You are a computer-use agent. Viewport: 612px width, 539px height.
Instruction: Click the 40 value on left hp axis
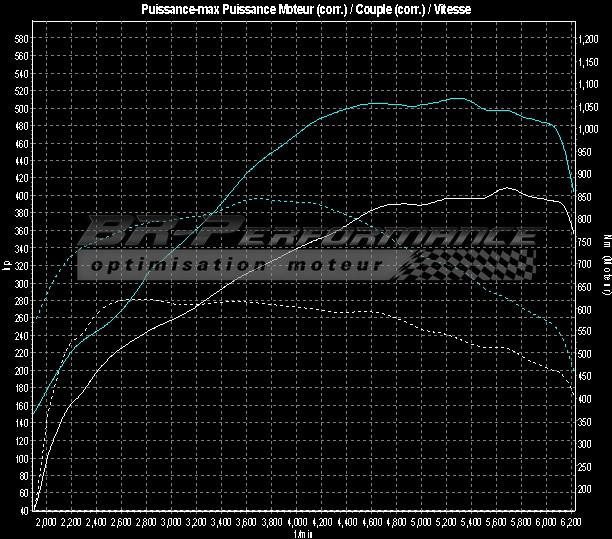tap(24, 510)
